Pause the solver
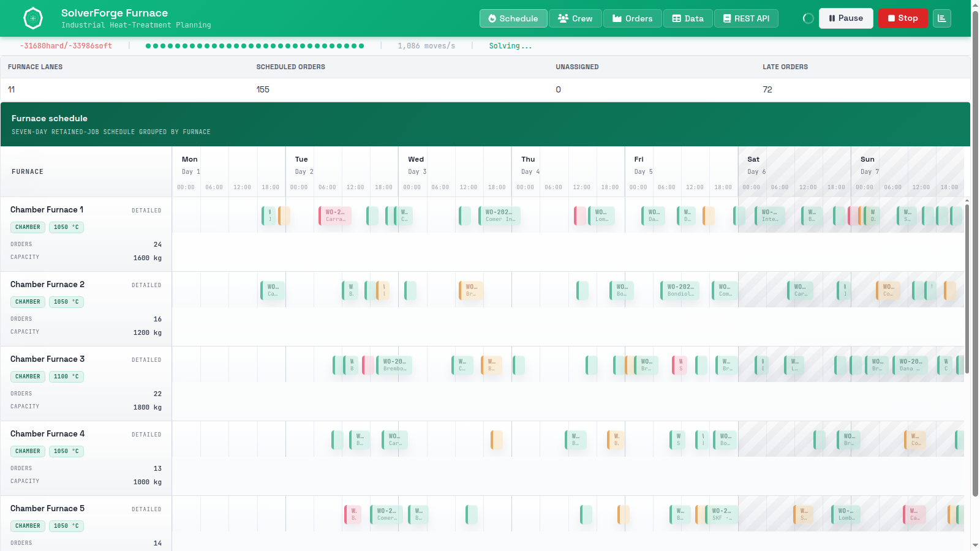This screenshot has height=551, width=980. coord(846,18)
